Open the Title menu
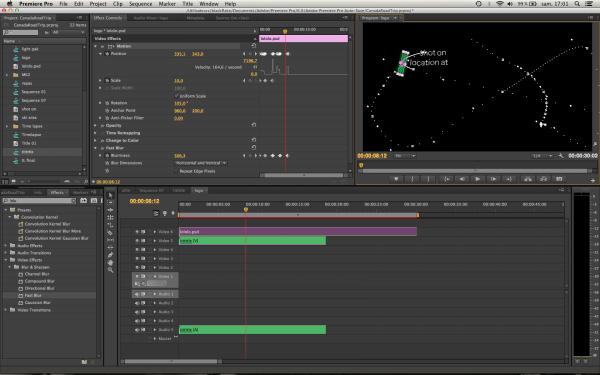Screen dimensions: 600x375 pyautogui.click(x=188, y=4)
